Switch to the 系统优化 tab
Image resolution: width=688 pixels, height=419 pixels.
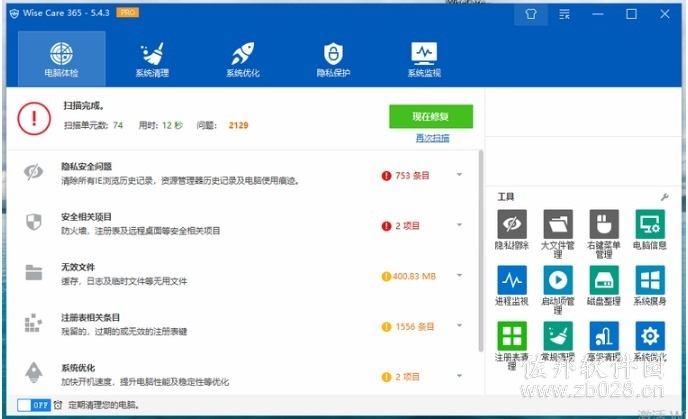click(243, 59)
